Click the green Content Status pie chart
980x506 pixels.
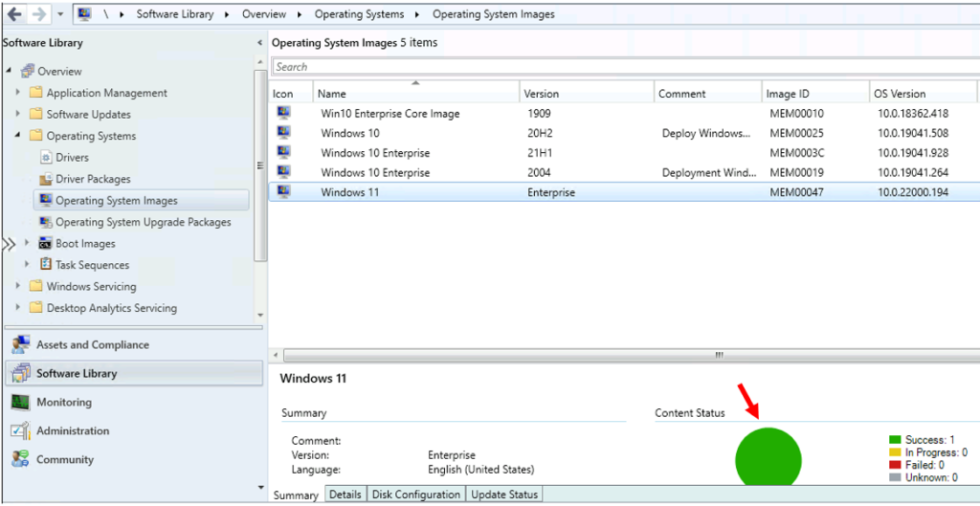(x=768, y=457)
